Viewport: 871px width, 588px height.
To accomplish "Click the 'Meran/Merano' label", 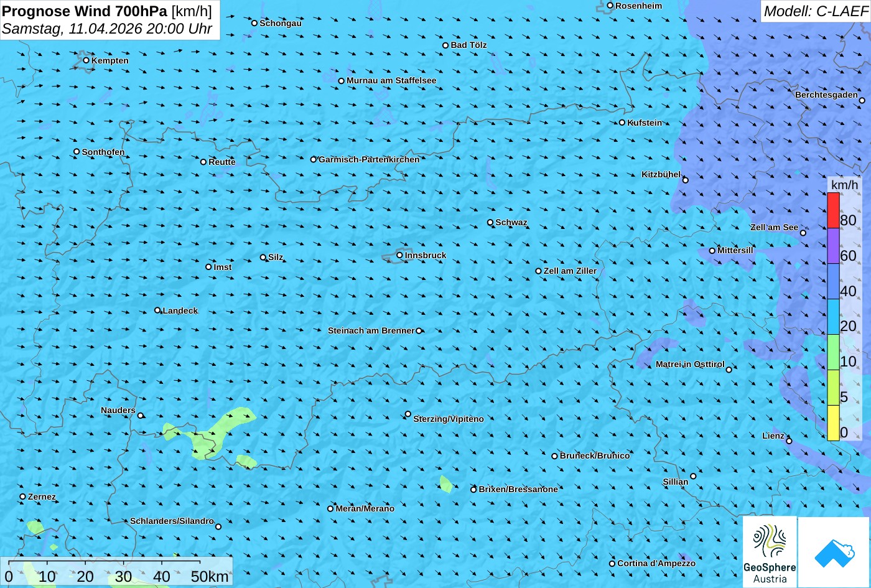I will coord(365,508).
